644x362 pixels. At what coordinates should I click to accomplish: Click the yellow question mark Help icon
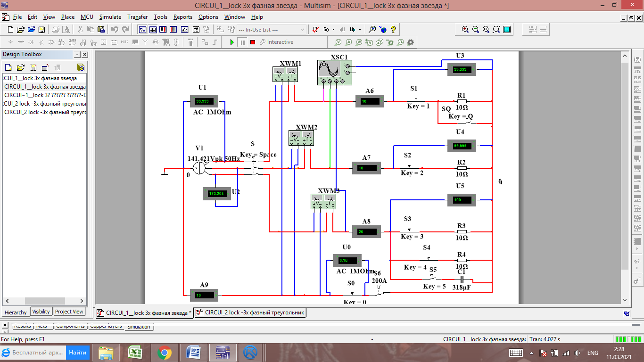click(393, 29)
